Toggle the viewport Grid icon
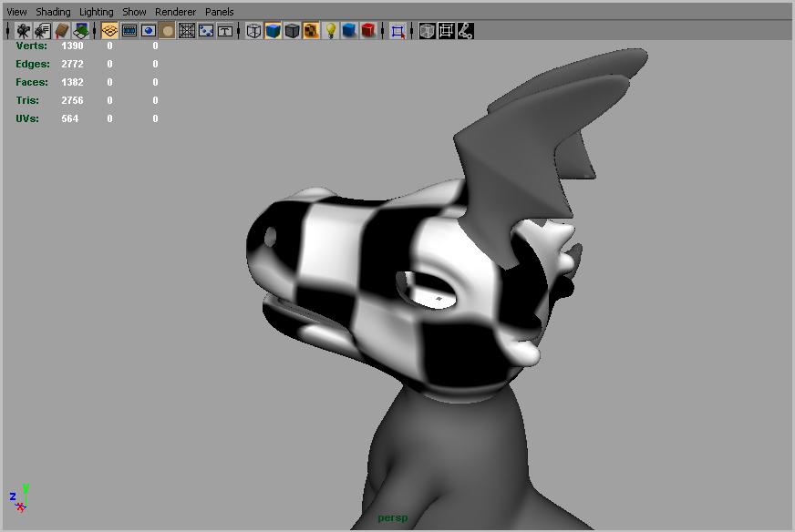This screenshot has height=532, width=795. coord(109,31)
